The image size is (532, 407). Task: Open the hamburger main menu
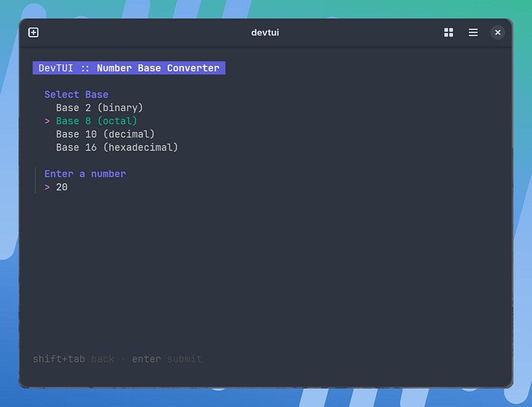pyautogui.click(x=473, y=33)
